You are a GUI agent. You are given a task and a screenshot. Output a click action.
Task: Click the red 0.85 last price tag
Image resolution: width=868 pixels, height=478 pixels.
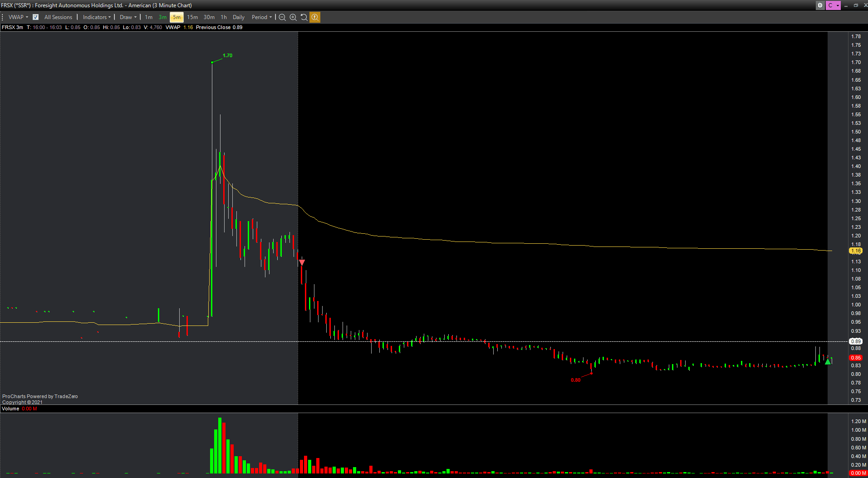tap(856, 358)
